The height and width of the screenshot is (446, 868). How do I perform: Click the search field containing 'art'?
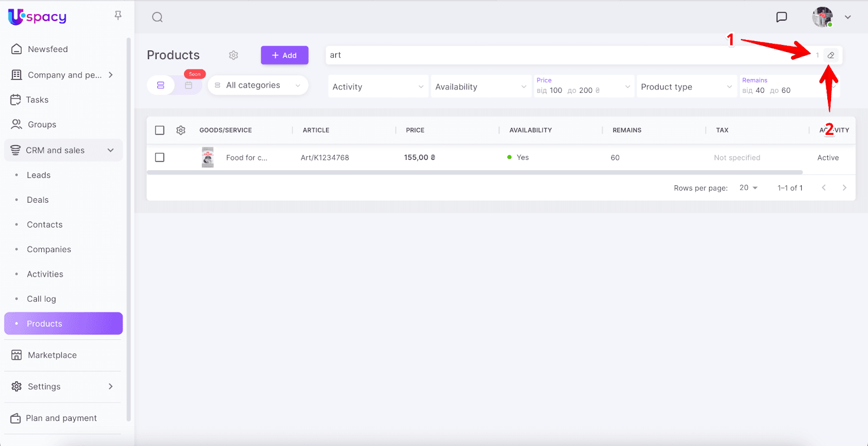tap(564, 55)
